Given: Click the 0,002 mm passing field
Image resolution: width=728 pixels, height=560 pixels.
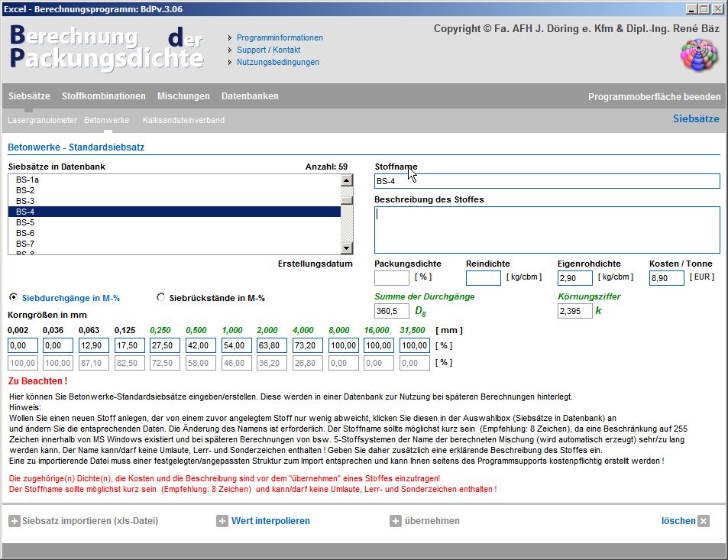Looking at the screenshot, I should click(x=23, y=345).
